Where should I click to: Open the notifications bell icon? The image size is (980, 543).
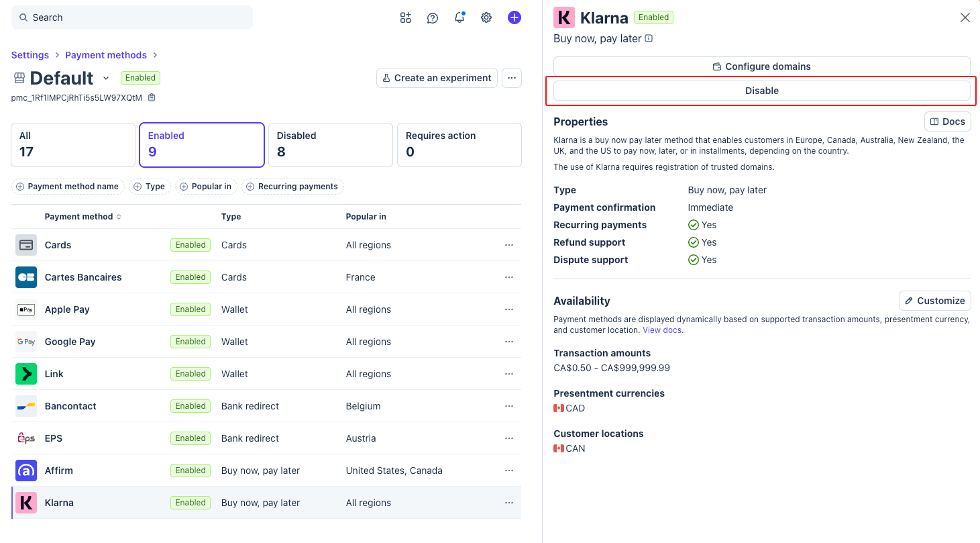point(459,18)
